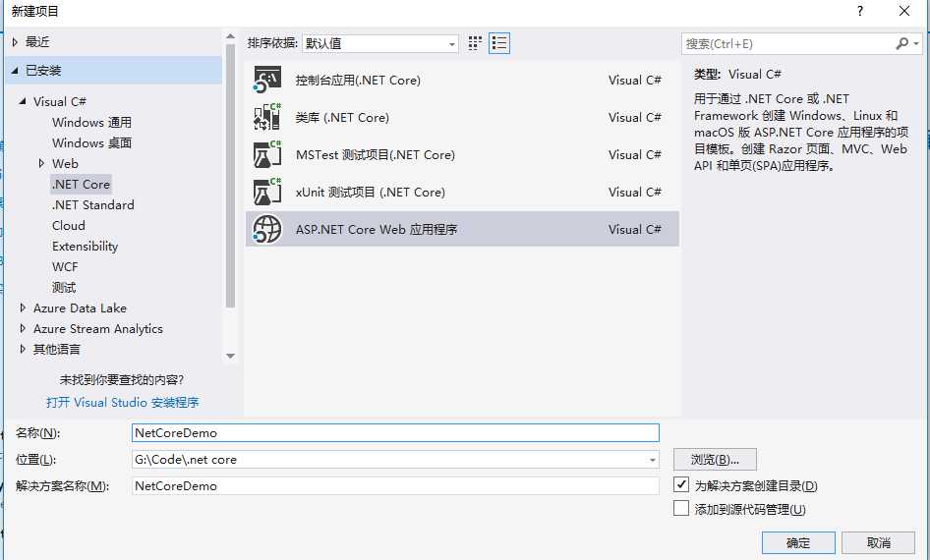Open the help question mark button
The image size is (930, 560).
(x=860, y=11)
